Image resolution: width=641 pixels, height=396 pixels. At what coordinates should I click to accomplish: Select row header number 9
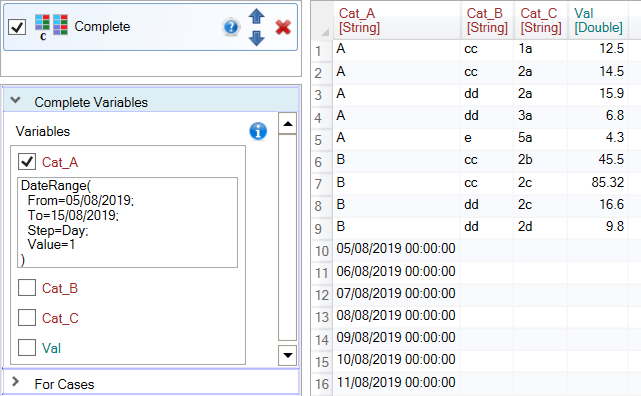pos(322,228)
